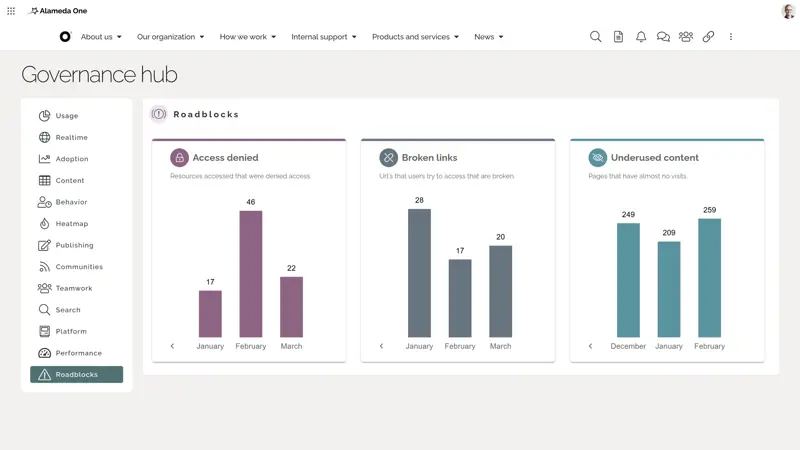Viewport: 800px width, 450px height.
Task: Click the Realtime globe icon
Action: (x=44, y=137)
